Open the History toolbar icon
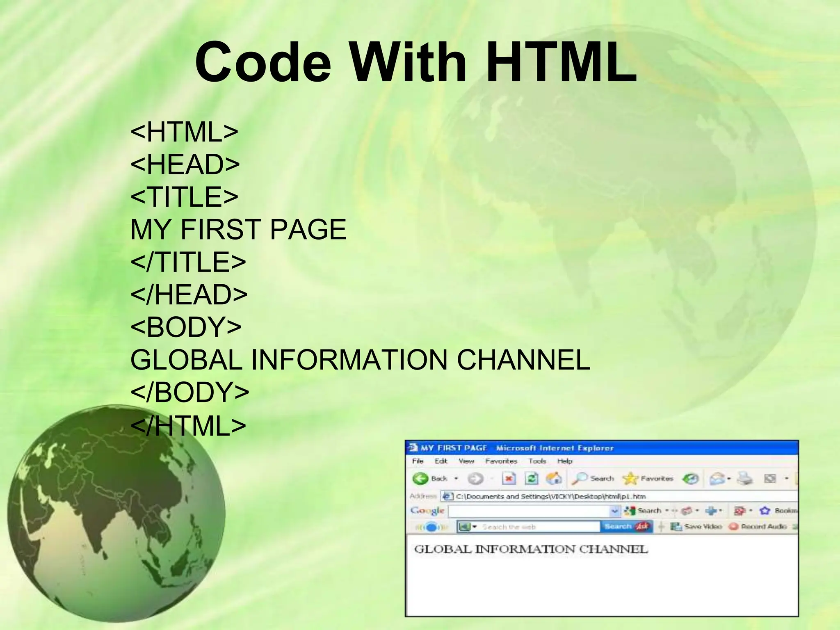The height and width of the screenshot is (630, 840). (691, 479)
